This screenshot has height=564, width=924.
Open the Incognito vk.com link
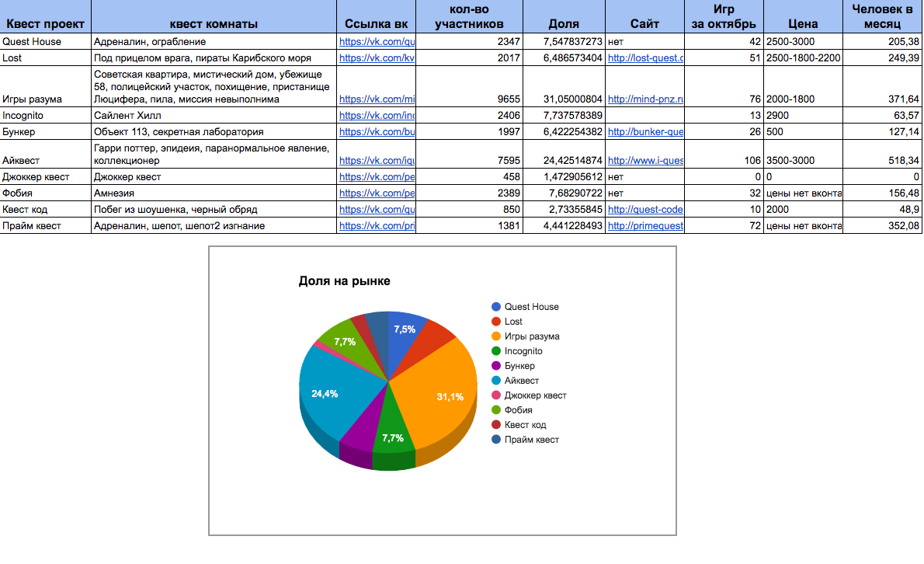click(x=377, y=116)
